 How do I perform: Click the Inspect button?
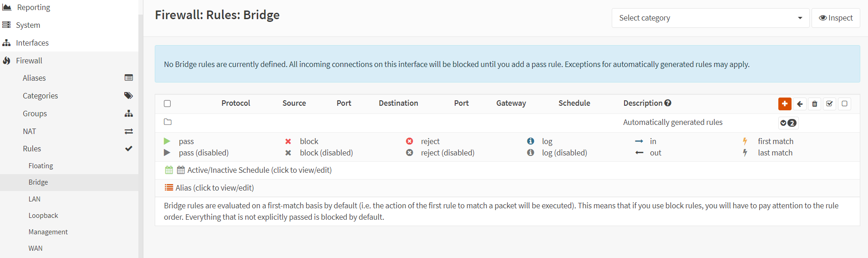click(x=836, y=18)
